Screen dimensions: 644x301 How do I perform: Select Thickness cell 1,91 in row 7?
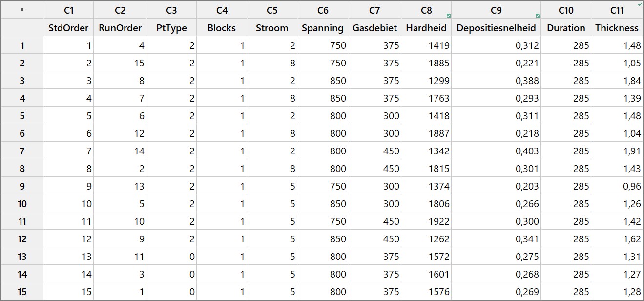point(617,151)
